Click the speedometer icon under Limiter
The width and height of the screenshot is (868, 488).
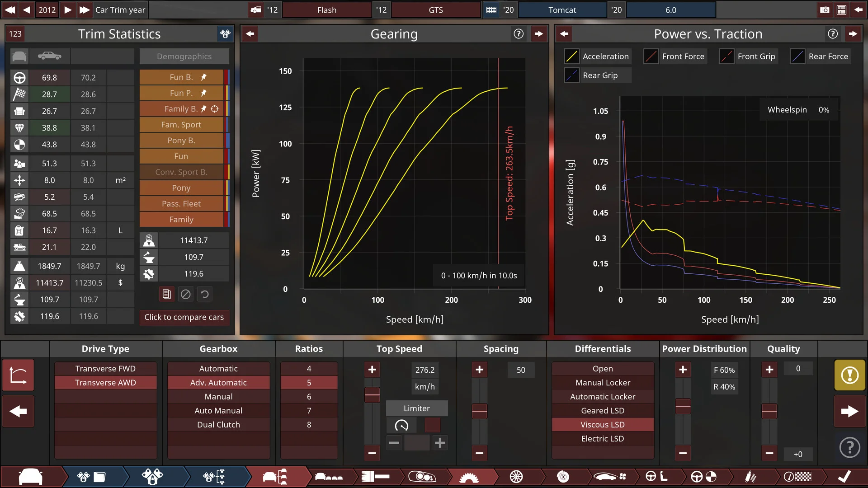[x=401, y=425]
